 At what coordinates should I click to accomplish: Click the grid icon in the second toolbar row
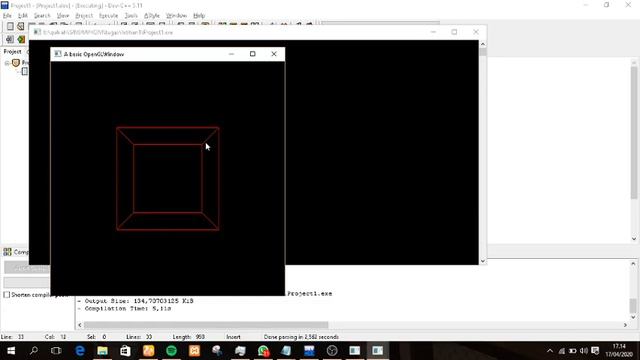point(10,39)
